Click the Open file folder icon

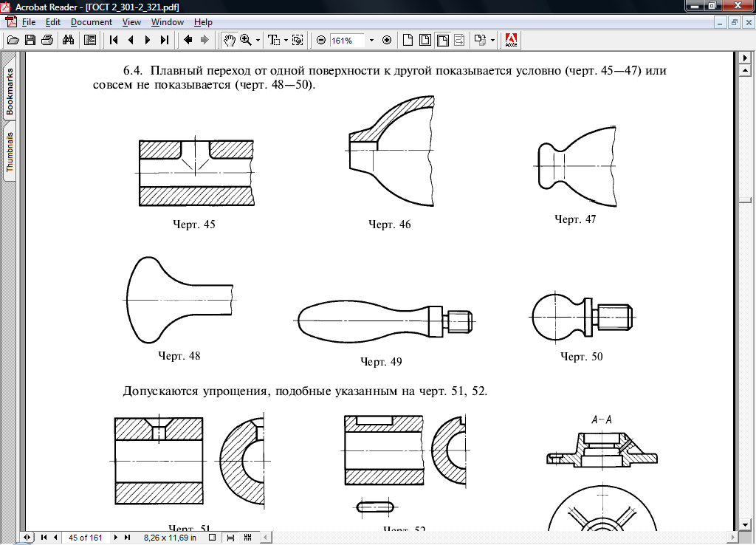[x=13, y=40]
